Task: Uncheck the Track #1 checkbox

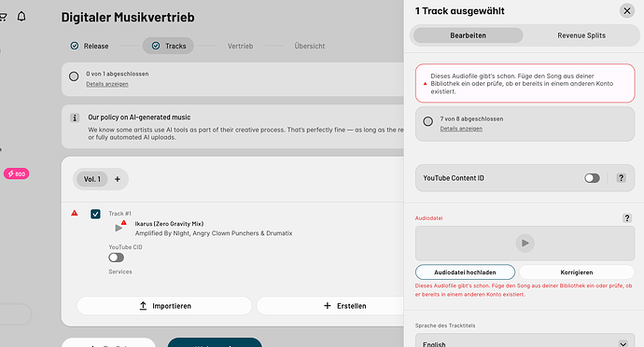Action: (95, 214)
